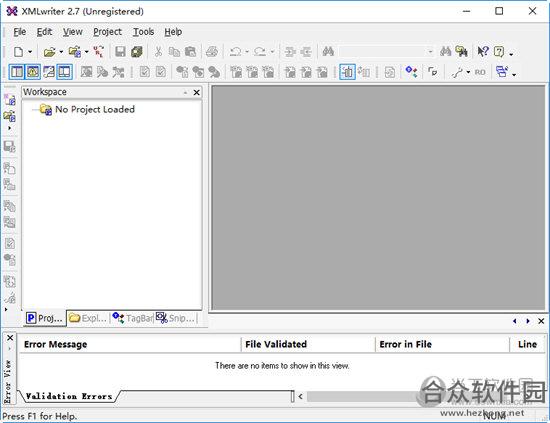Image resolution: width=550 pixels, height=423 pixels.
Task: Click the New document icon
Action: [18, 52]
